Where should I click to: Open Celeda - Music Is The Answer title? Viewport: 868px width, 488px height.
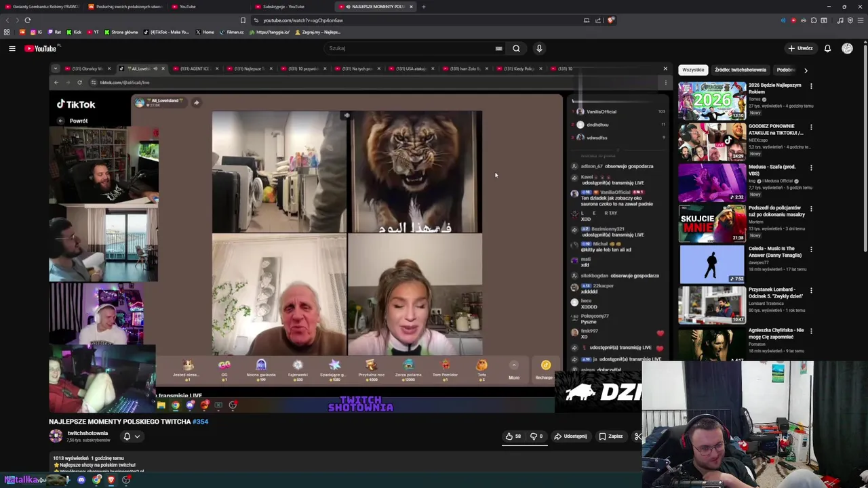pos(775,252)
